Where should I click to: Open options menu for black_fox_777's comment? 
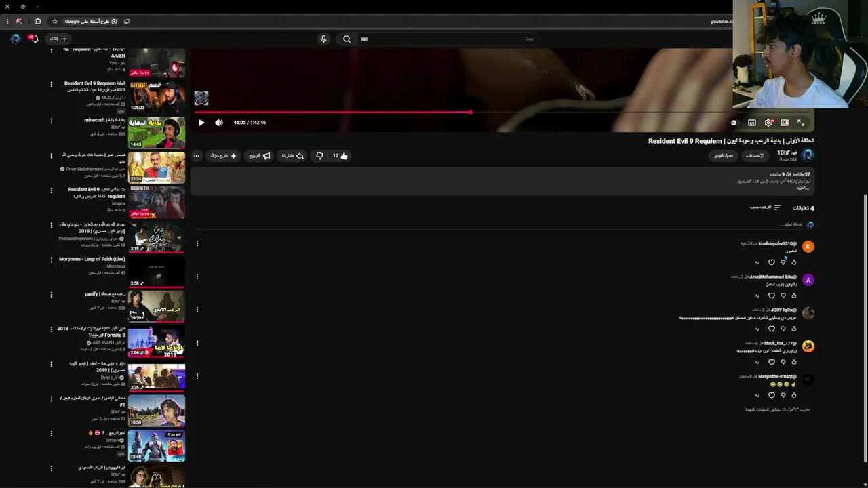click(197, 343)
